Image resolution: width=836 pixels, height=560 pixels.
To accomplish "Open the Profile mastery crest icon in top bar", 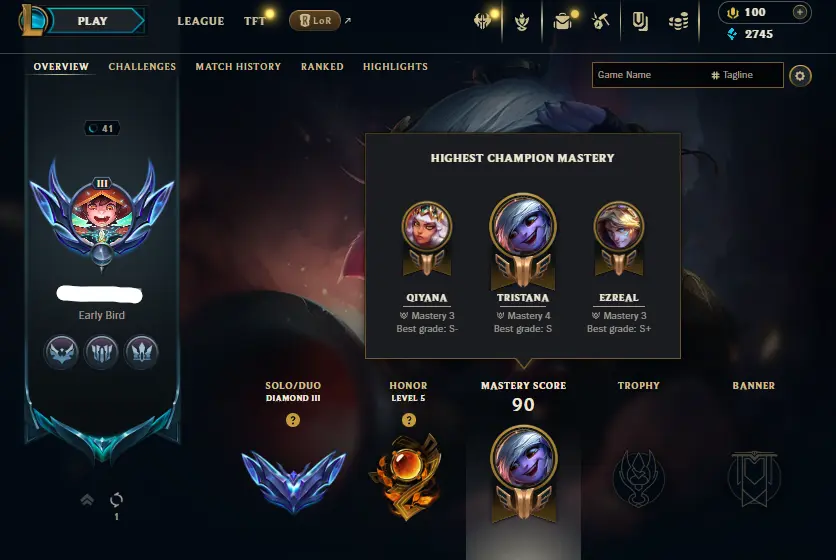I will pyautogui.click(x=522, y=22).
